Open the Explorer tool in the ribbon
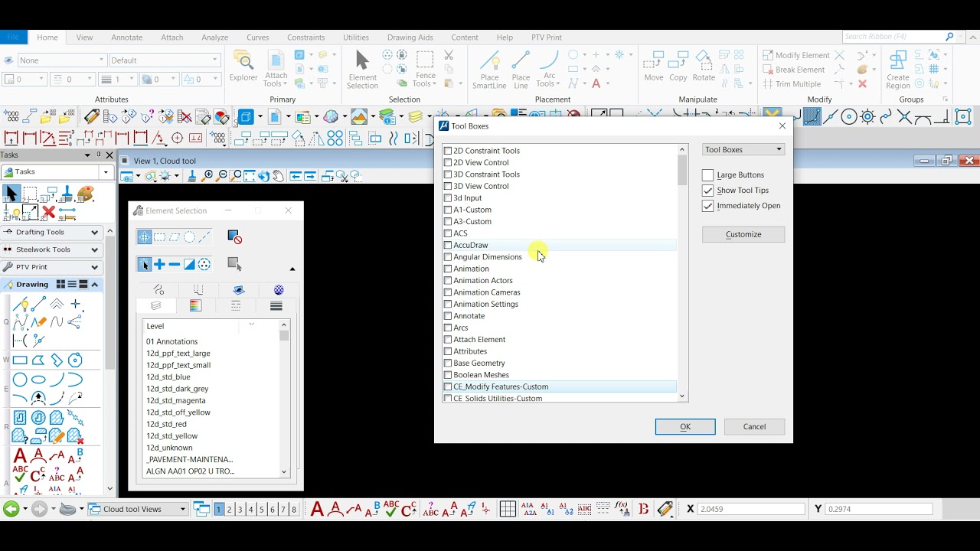 [x=243, y=66]
